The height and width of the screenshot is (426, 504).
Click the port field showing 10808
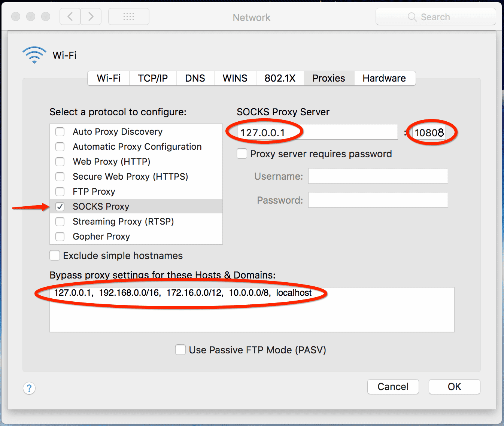tap(429, 133)
